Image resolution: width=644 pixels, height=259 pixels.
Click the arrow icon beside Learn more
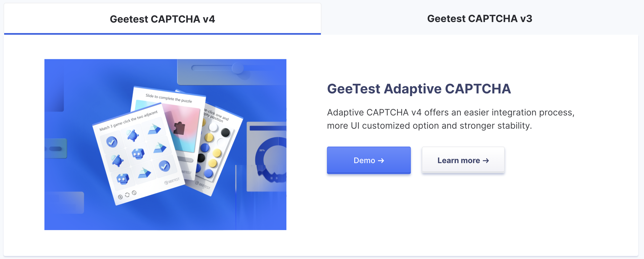[x=486, y=161]
